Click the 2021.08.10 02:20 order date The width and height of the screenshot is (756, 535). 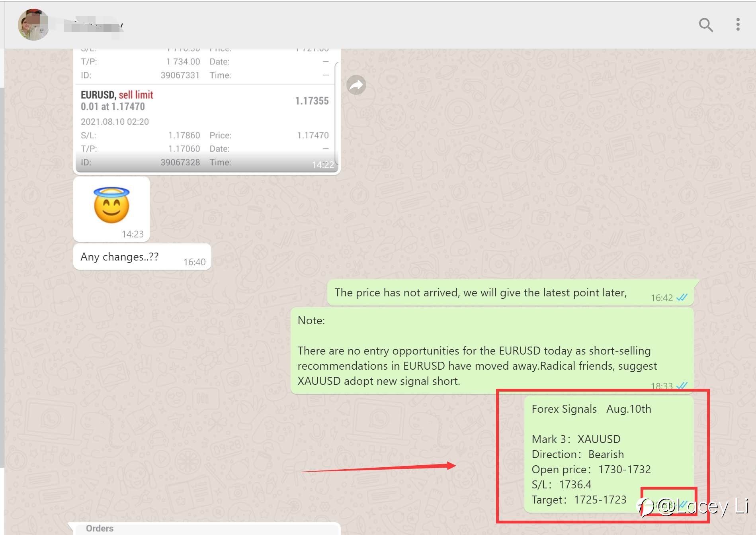click(115, 122)
